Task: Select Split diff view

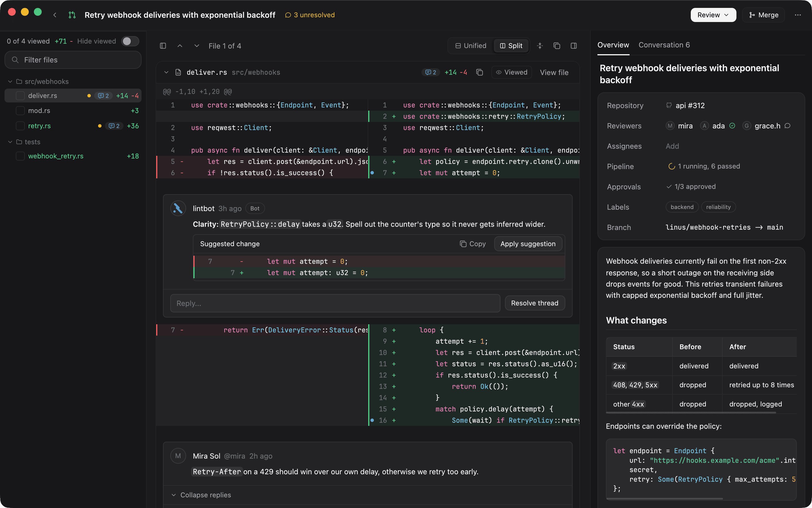Action: pos(511,46)
